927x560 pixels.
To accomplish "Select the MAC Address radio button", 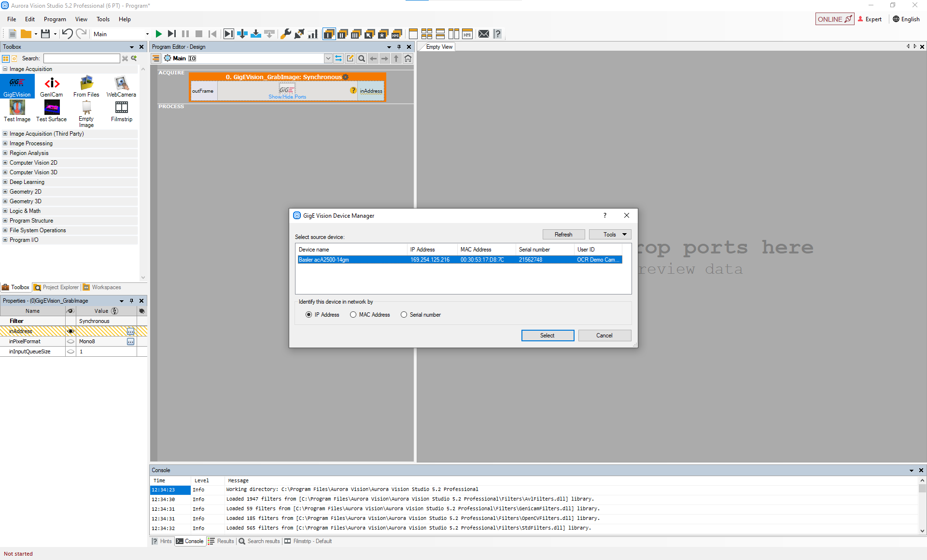I will [x=353, y=315].
